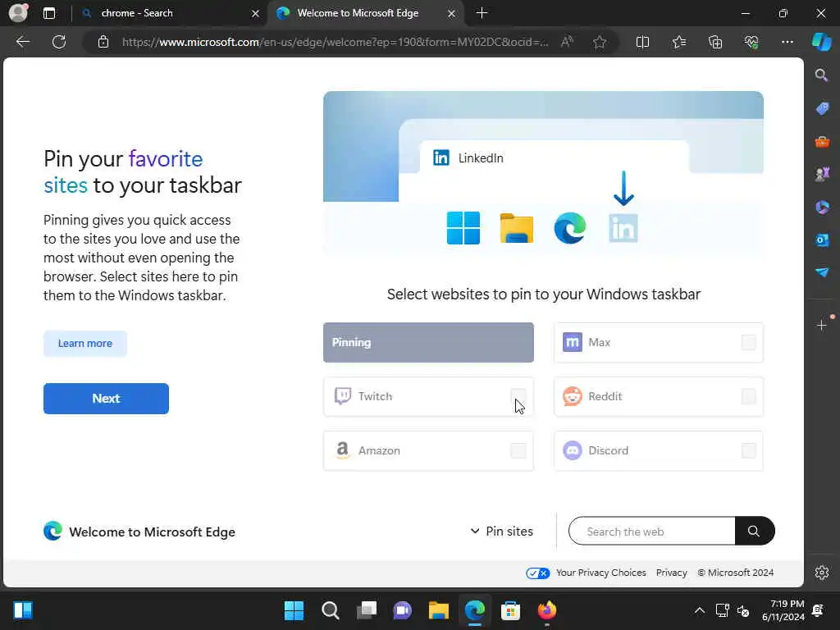Check the Max website checkbox
The height and width of the screenshot is (630, 840).
coord(748,342)
